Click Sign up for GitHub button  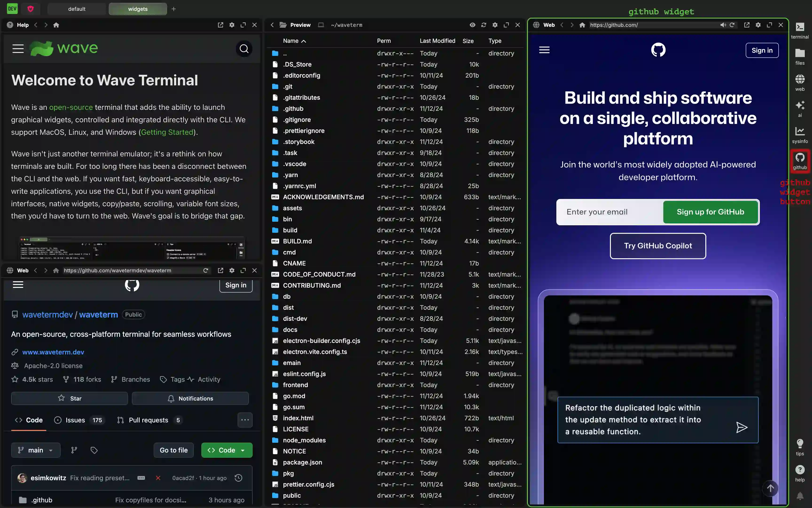coord(710,212)
